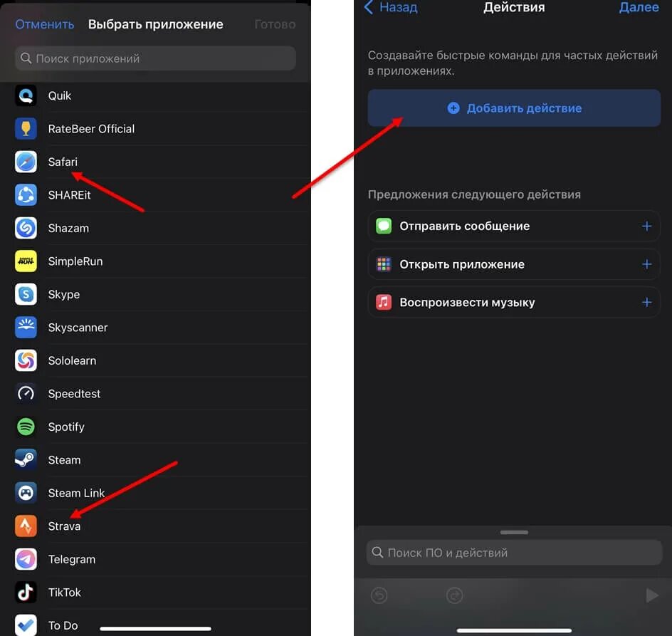Tap the RateBeer Official app icon
The width and height of the screenshot is (672, 636).
(x=26, y=129)
